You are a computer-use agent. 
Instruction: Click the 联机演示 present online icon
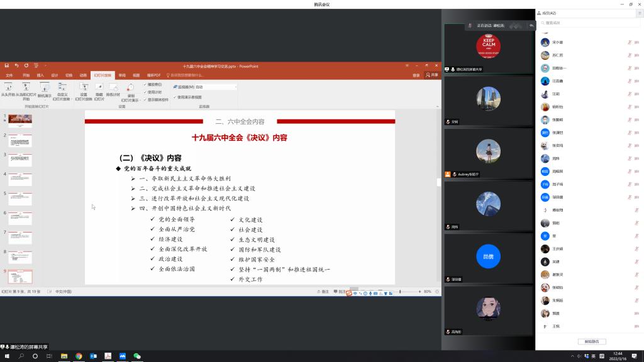pyautogui.click(x=45, y=87)
